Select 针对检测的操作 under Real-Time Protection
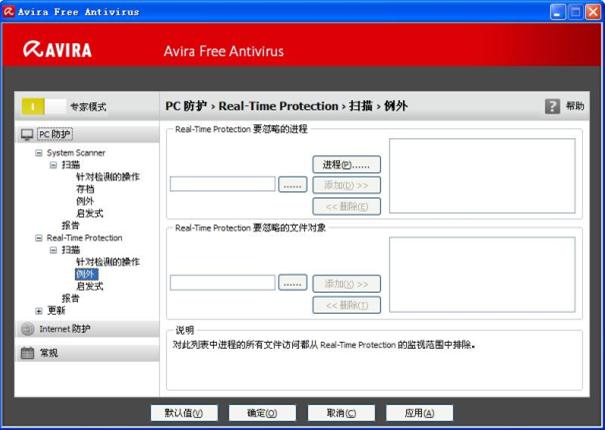This screenshot has height=430, width=605. (108, 262)
